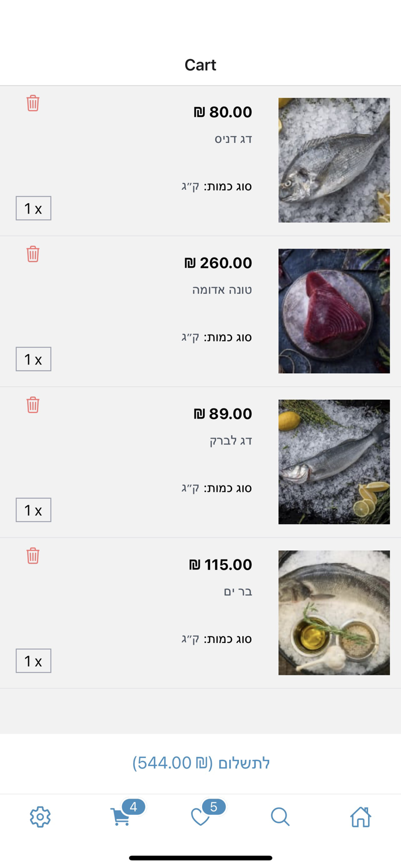Go to the home screen icon
The width and height of the screenshot is (401, 868).
click(360, 817)
